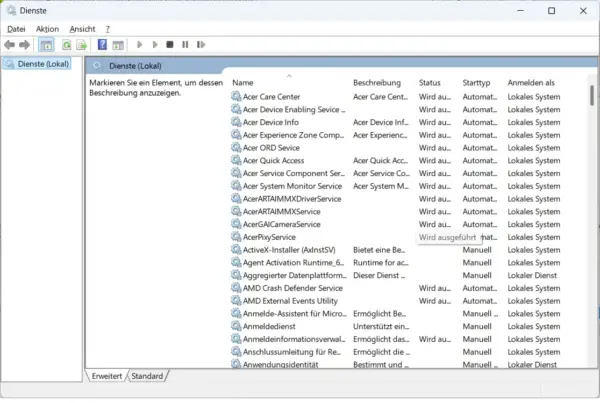Open Help via the question mark icon
This screenshot has height=403, width=600.
point(102,45)
